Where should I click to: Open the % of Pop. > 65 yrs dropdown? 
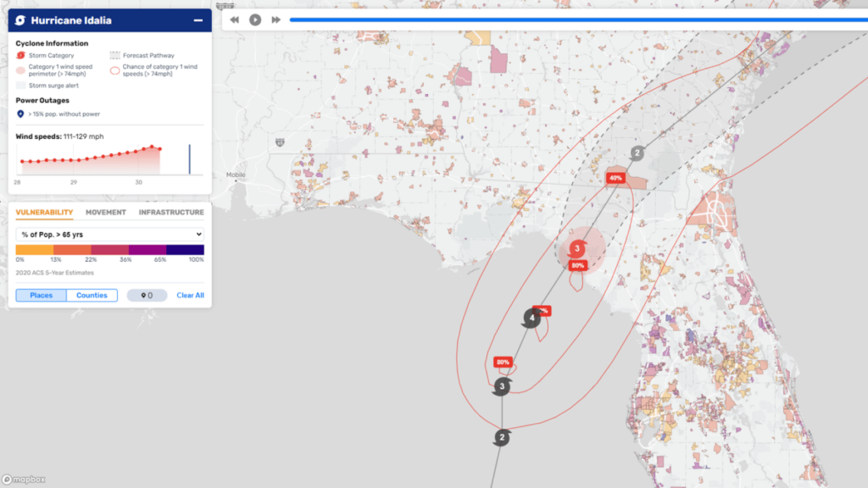coord(110,234)
